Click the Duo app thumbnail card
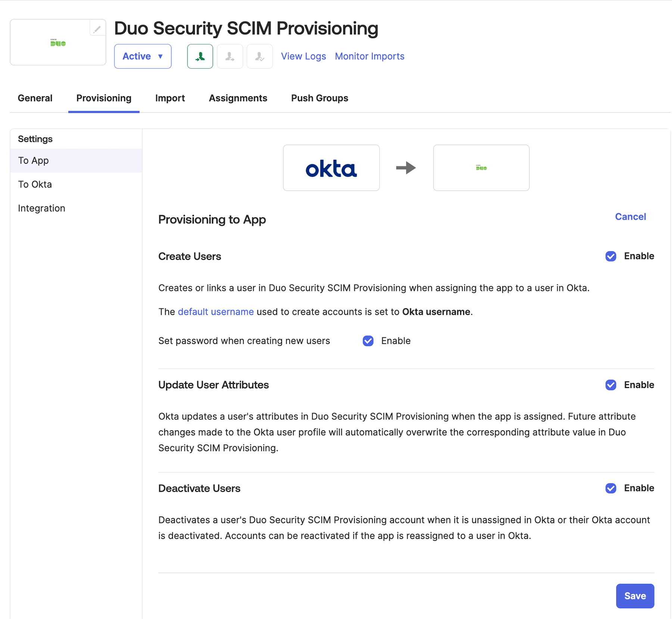The width and height of the screenshot is (672, 619). 58,42
